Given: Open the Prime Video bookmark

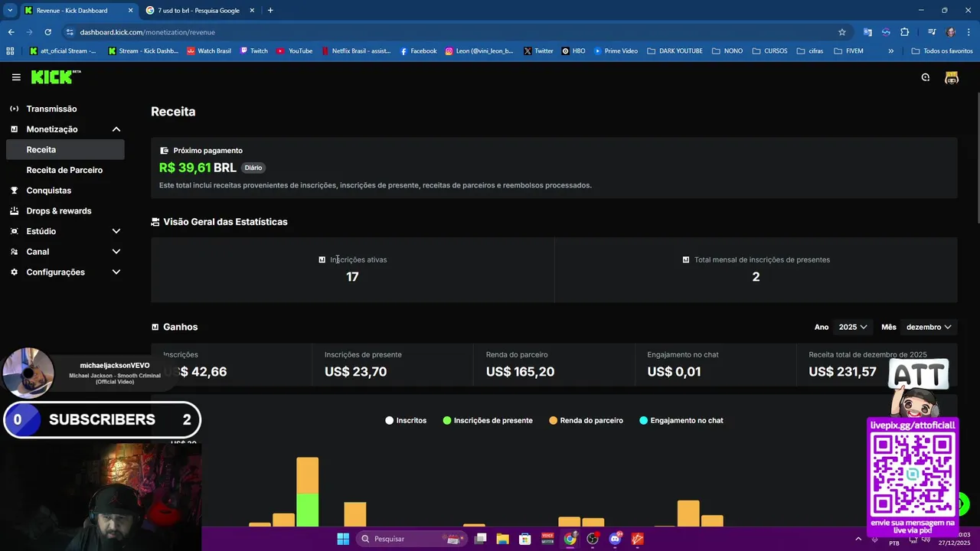Looking at the screenshot, I should tap(616, 51).
